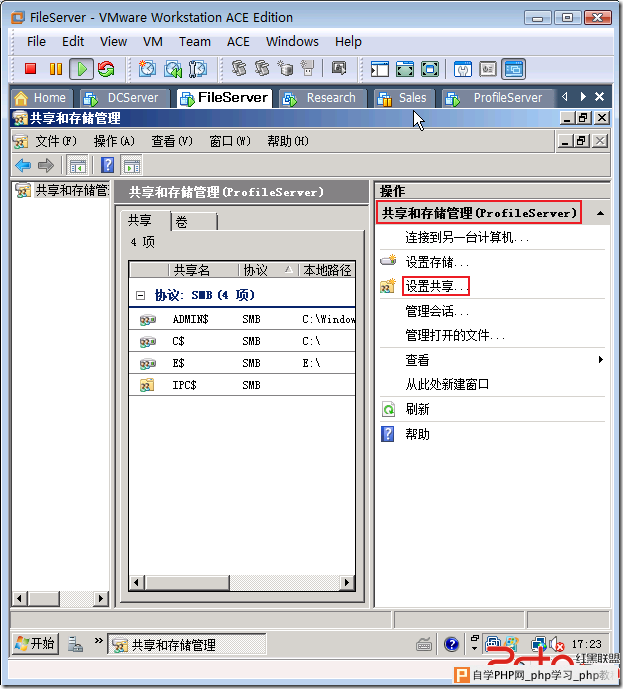623x689 pixels.
Task: Click 从此处新建窗口 action
Action: 447,384
